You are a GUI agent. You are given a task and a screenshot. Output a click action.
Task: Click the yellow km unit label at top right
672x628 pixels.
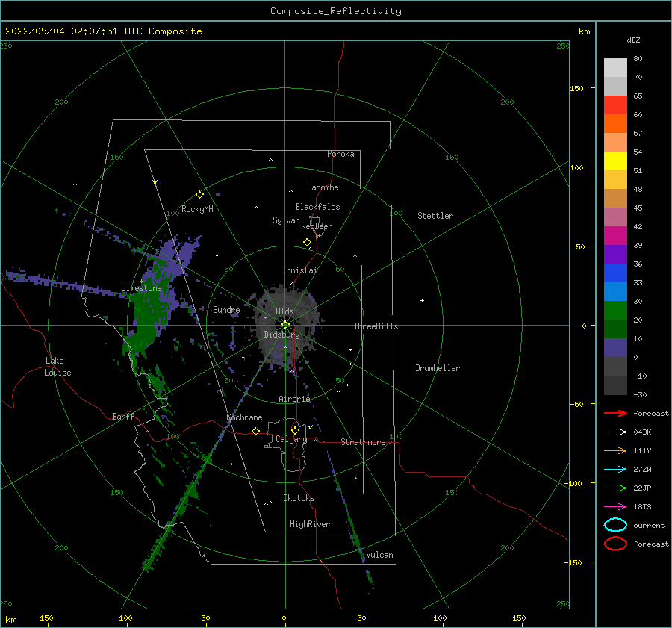click(584, 31)
